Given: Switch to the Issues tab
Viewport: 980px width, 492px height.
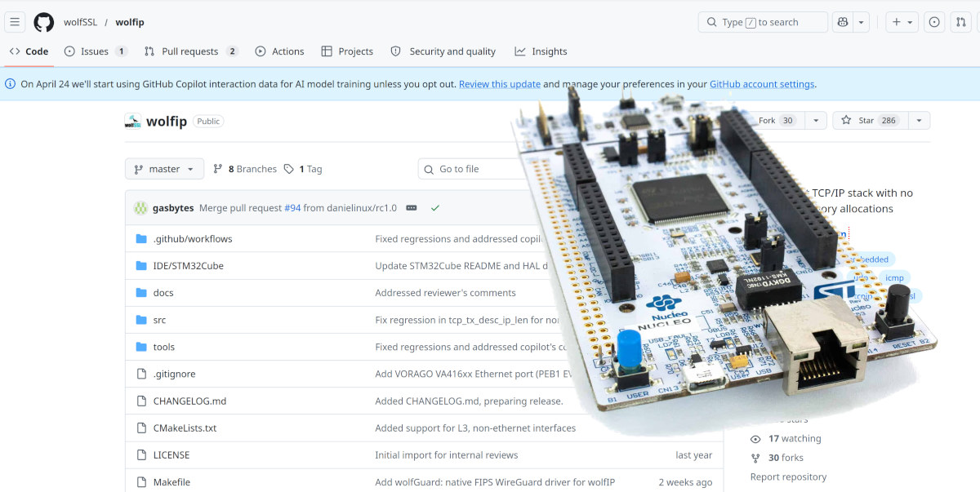Looking at the screenshot, I should coord(95,51).
